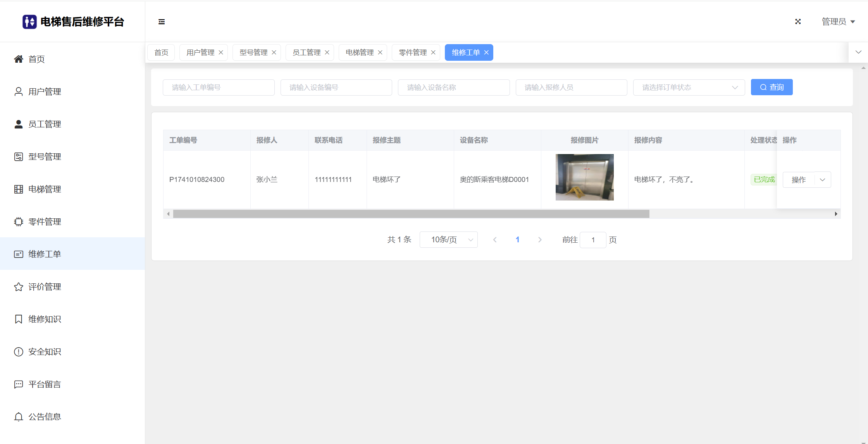Open 安全知识 warning item

(x=45, y=352)
